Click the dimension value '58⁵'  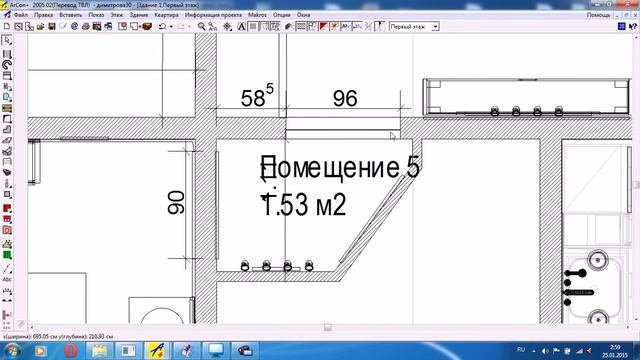257,96
